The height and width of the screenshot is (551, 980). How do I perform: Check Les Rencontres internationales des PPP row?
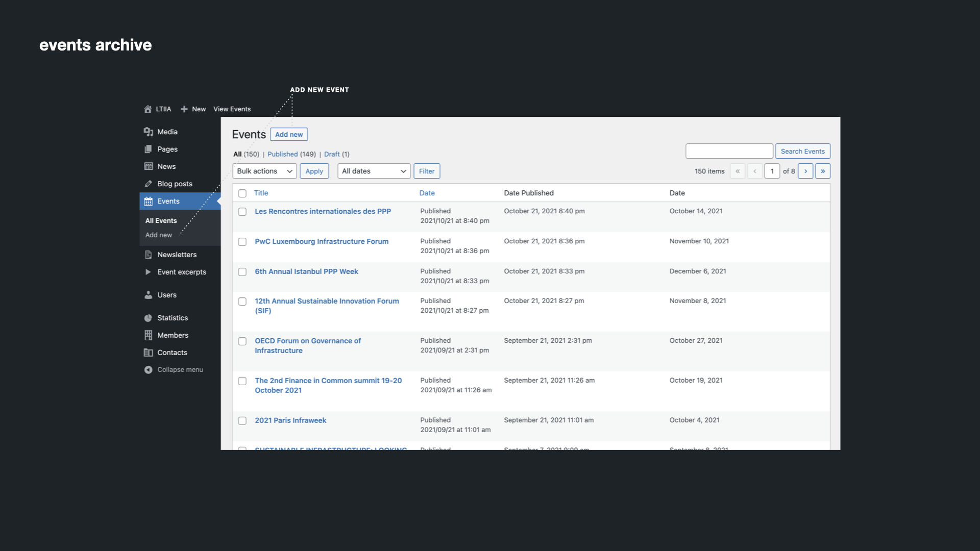242,212
